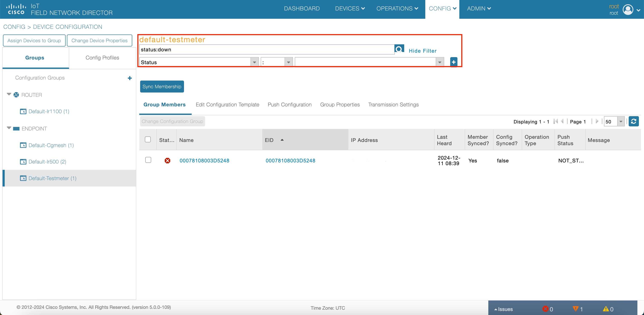The width and height of the screenshot is (644, 315).
Task: Collapse the ENDPOINT tree node
Action: [x=9, y=128]
